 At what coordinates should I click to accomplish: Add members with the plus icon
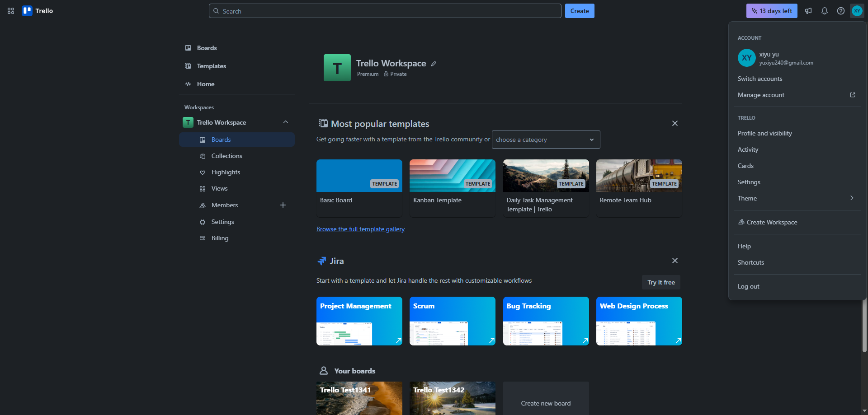click(283, 205)
